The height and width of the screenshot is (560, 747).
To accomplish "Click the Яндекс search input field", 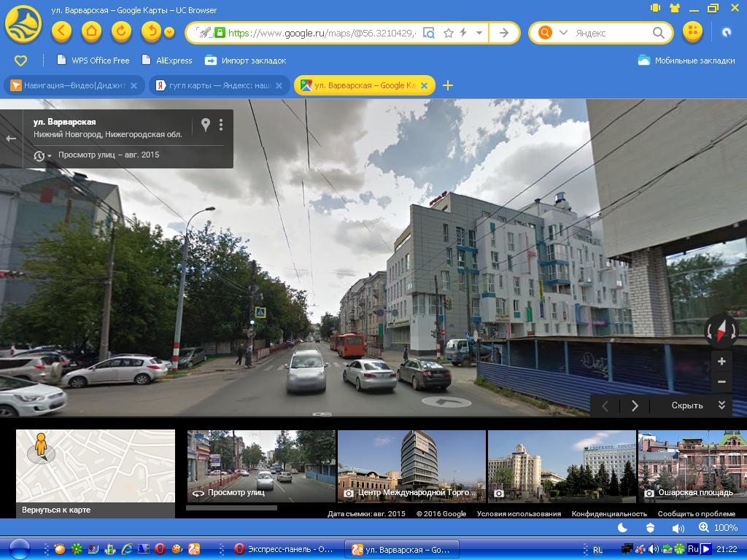I will tap(611, 33).
